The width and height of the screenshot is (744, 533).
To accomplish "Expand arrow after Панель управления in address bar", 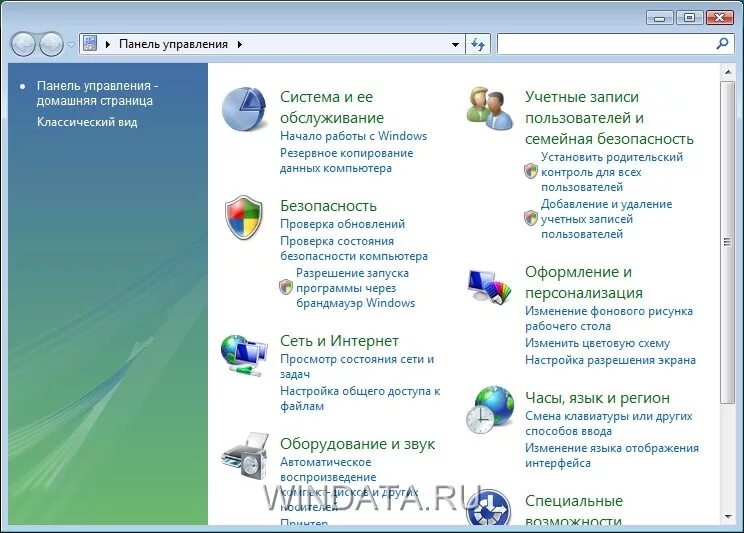I will (x=240, y=44).
